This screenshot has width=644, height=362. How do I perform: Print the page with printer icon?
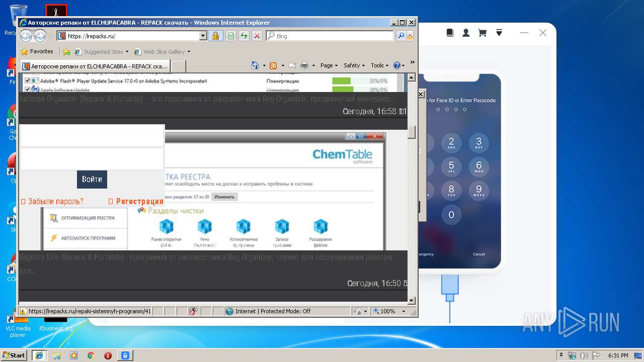coord(304,65)
